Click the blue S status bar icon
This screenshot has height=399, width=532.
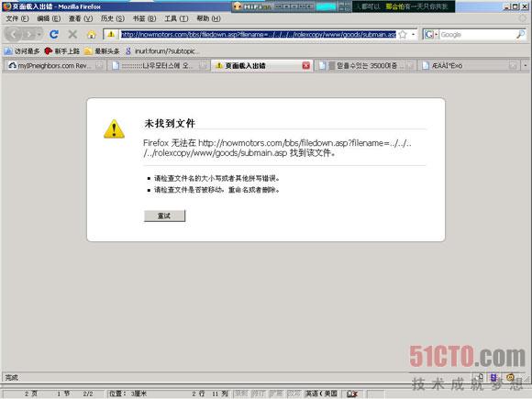[493, 377]
